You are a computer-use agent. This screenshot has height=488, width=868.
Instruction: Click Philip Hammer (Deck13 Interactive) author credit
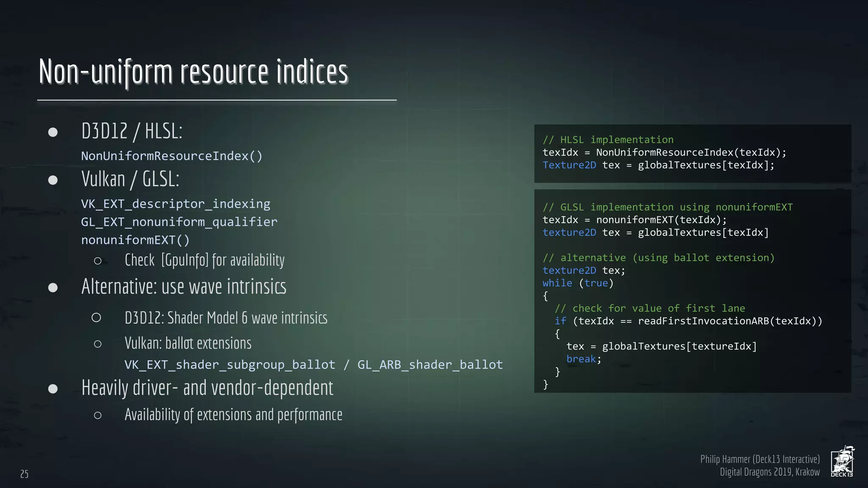(759, 459)
